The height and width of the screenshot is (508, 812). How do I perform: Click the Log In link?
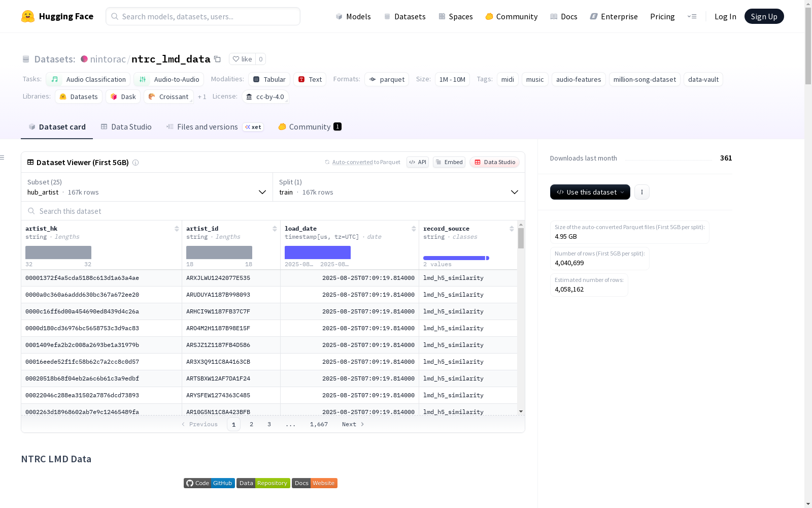point(725,16)
